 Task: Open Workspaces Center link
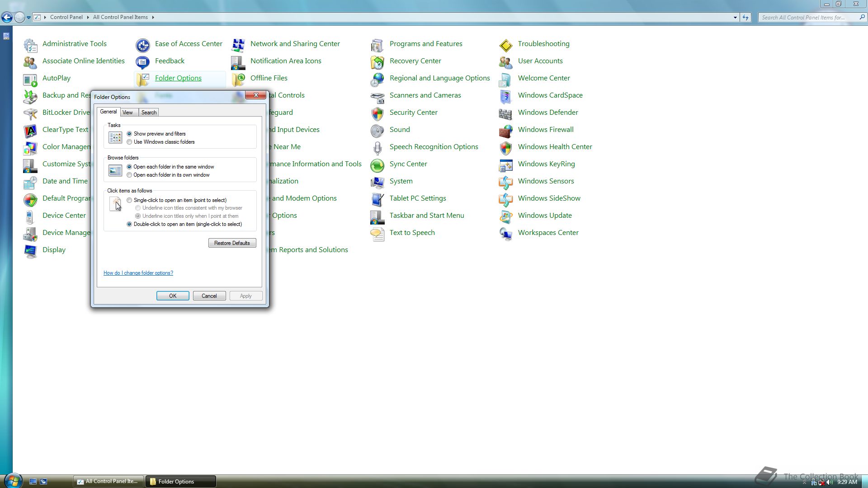pyautogui.click(x=548, y=233)
